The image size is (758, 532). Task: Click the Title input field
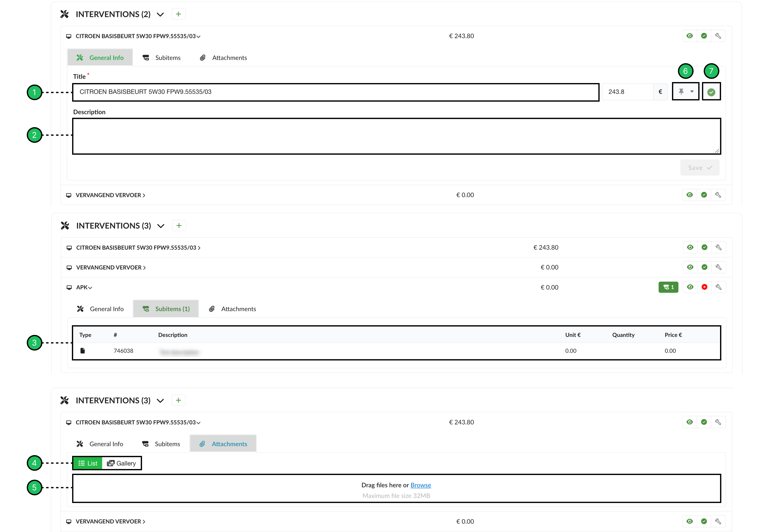pos(335,92)
